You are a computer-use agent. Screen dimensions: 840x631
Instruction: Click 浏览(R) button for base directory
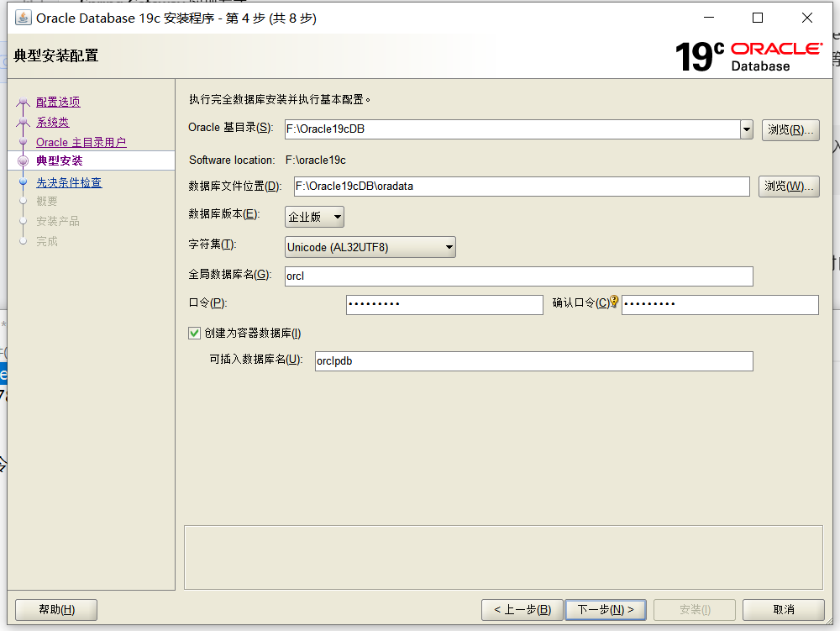coord(790,130)
